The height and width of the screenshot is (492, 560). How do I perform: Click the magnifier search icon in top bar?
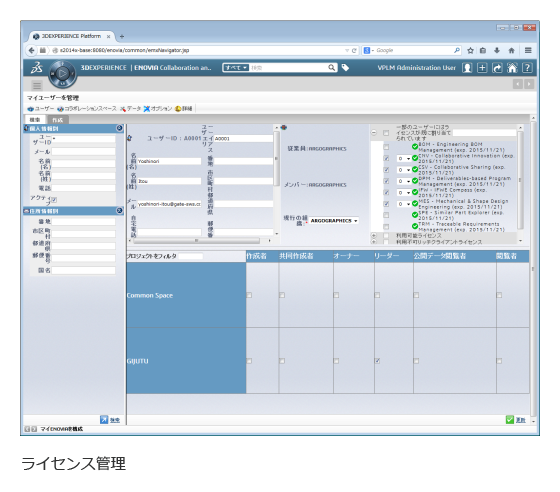(331, 67)
